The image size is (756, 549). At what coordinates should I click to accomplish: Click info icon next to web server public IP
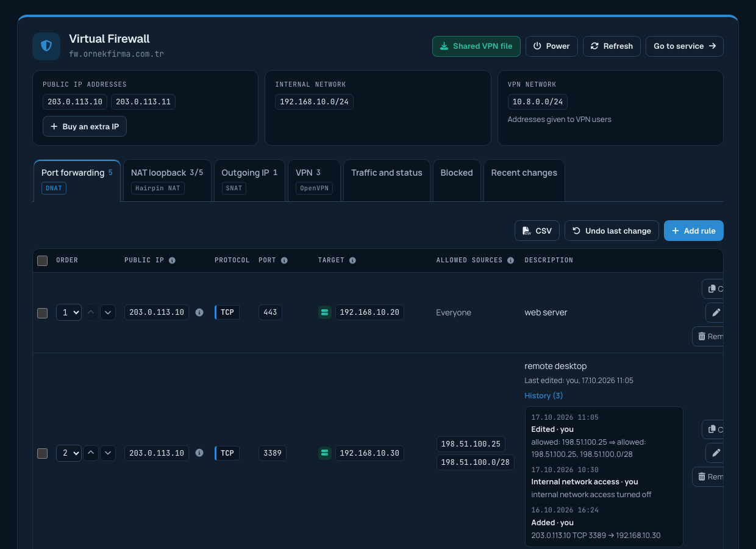point(199,312)
